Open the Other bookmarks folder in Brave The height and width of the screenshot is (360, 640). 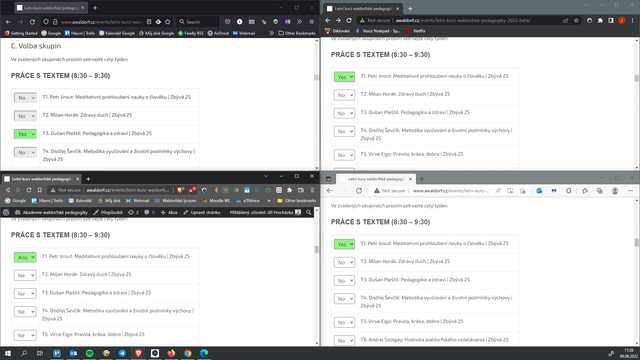tap(297, 200)
